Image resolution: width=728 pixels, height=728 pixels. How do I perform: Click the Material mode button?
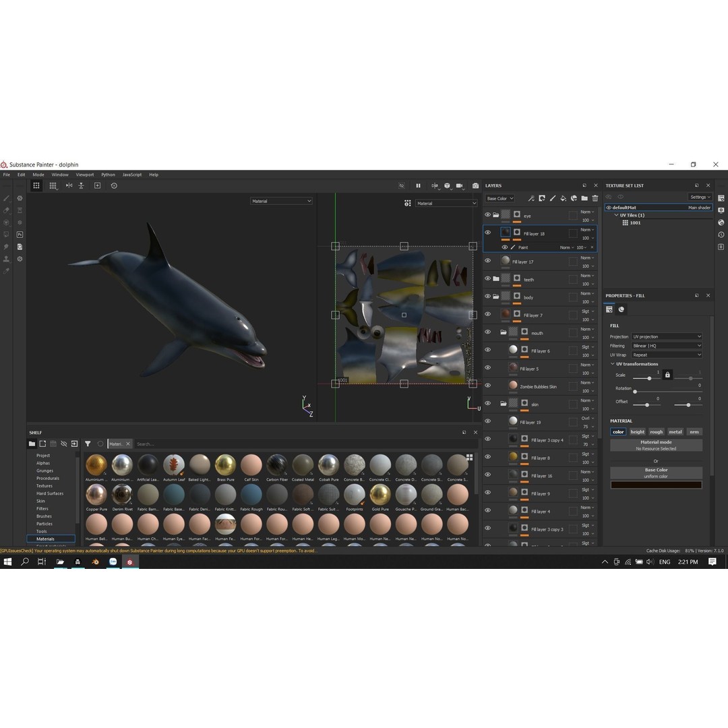656,446
